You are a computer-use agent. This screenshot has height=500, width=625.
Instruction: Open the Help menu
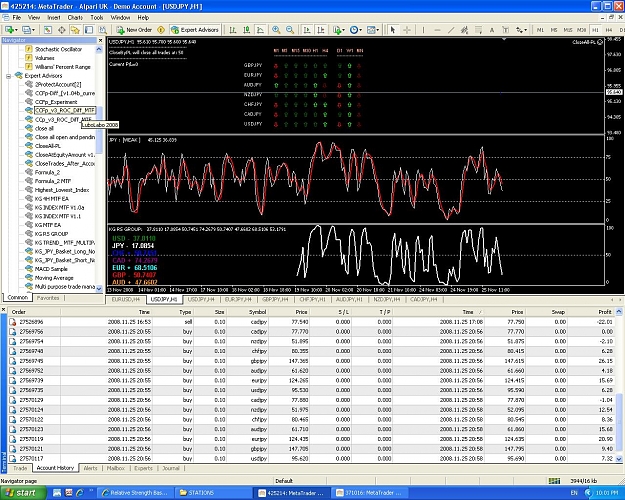point(143,18)
